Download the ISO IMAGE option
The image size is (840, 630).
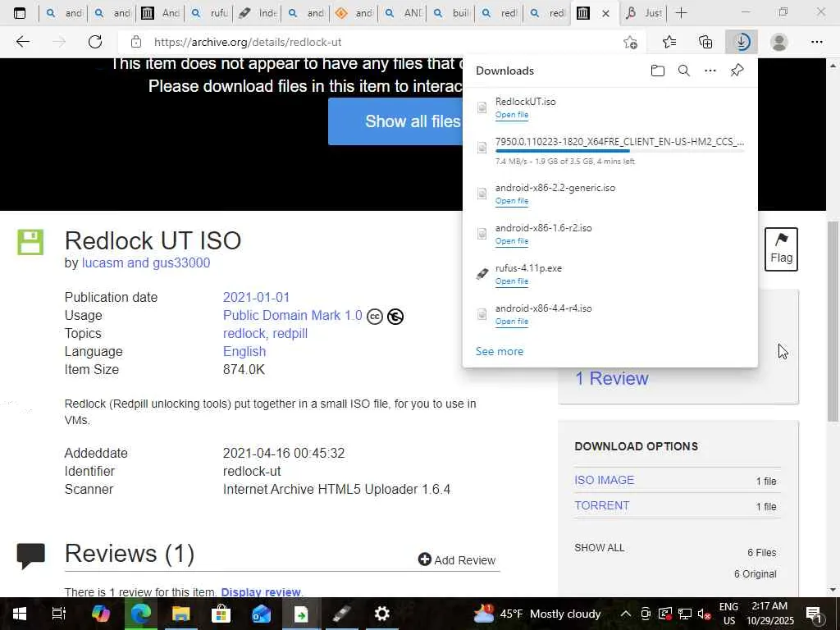coord(605,480)
